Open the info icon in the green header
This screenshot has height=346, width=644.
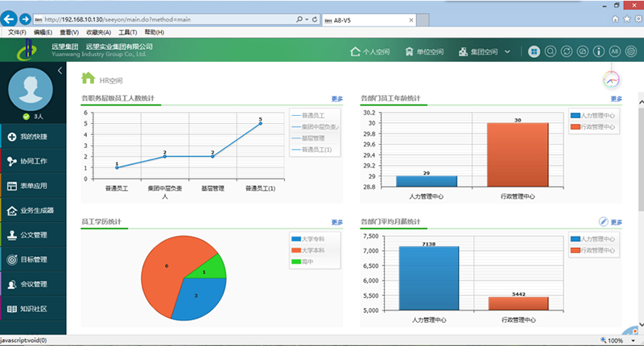pos(597,51)
